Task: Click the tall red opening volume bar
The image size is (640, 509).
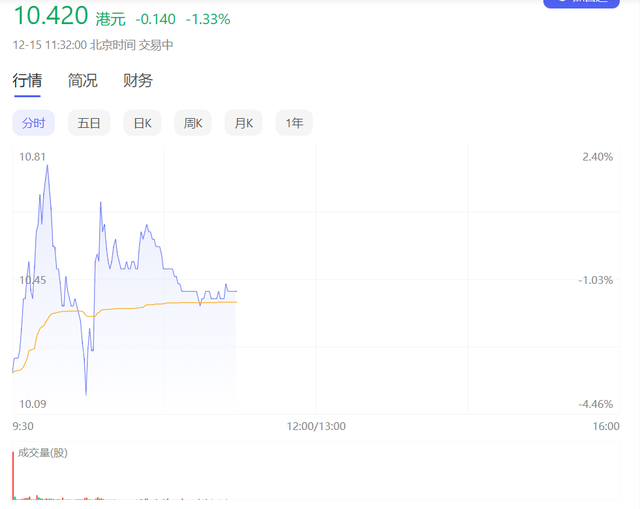Action: (x=13, y=475)
